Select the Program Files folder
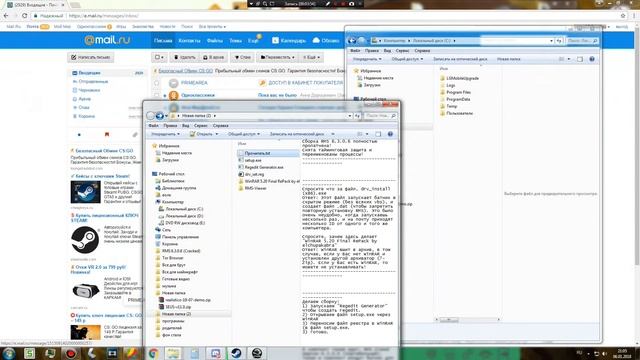This screenshot has width=640, height=360. (x=455, y=92)
